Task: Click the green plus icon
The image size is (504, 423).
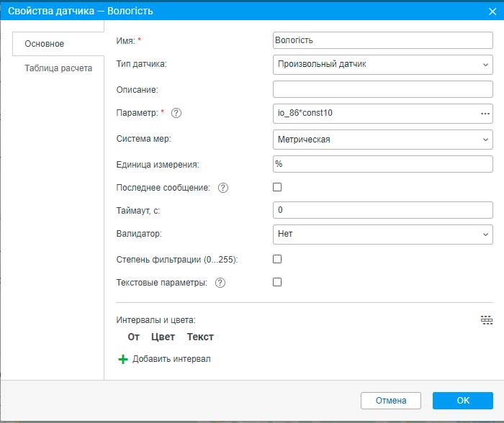Action: 122,359
